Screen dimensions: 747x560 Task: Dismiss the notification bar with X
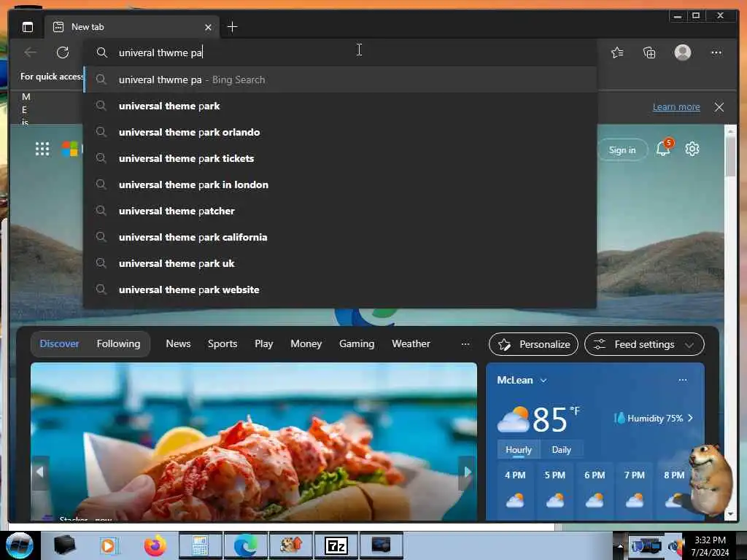tap(719, 107)
